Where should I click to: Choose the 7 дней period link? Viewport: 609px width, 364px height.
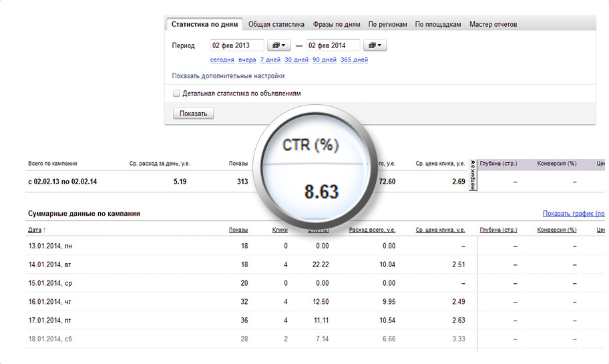[x=270, y=59]
